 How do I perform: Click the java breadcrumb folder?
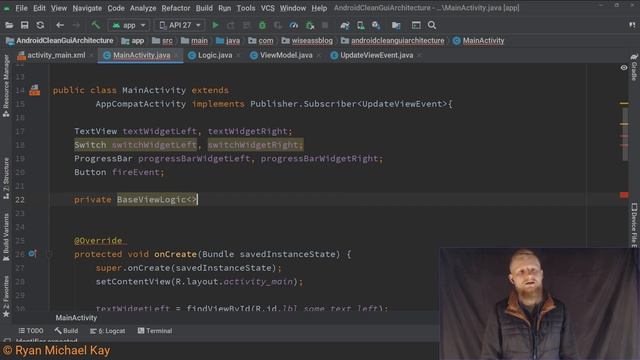[x=228, y=40]
